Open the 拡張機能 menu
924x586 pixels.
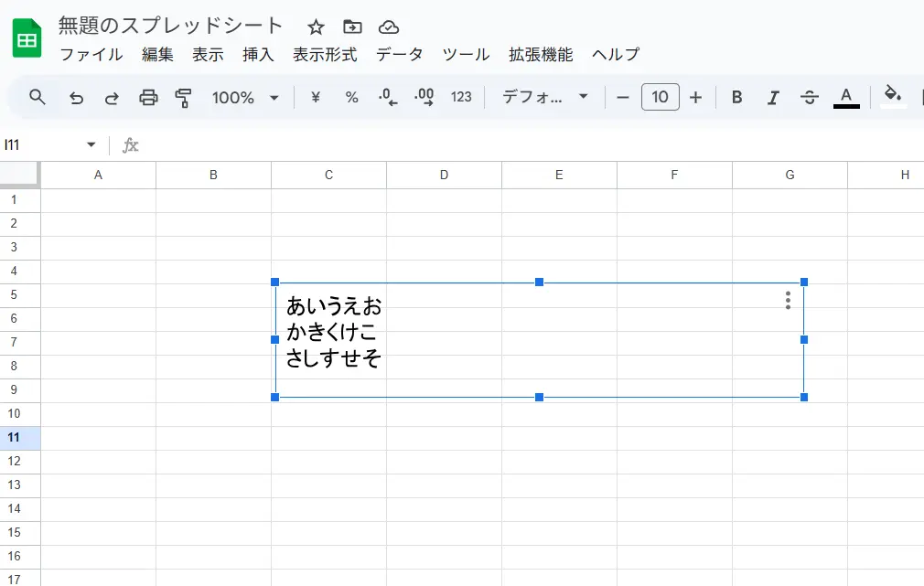(541, 55)
